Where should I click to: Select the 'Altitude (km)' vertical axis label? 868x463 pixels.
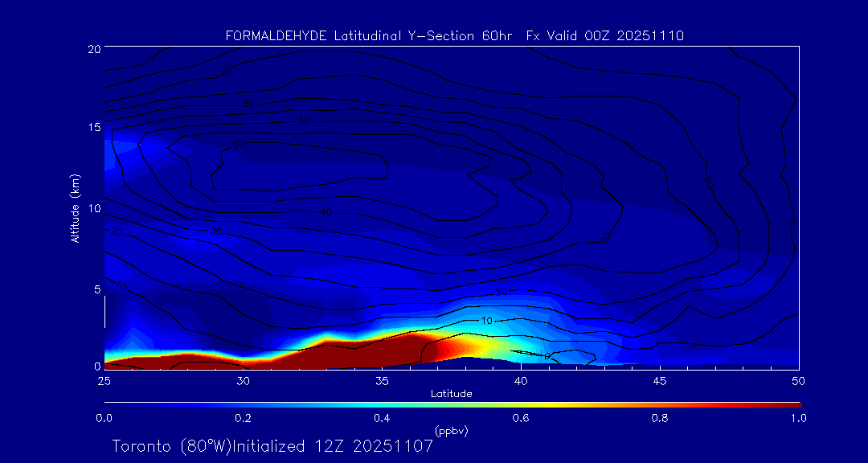75,207
